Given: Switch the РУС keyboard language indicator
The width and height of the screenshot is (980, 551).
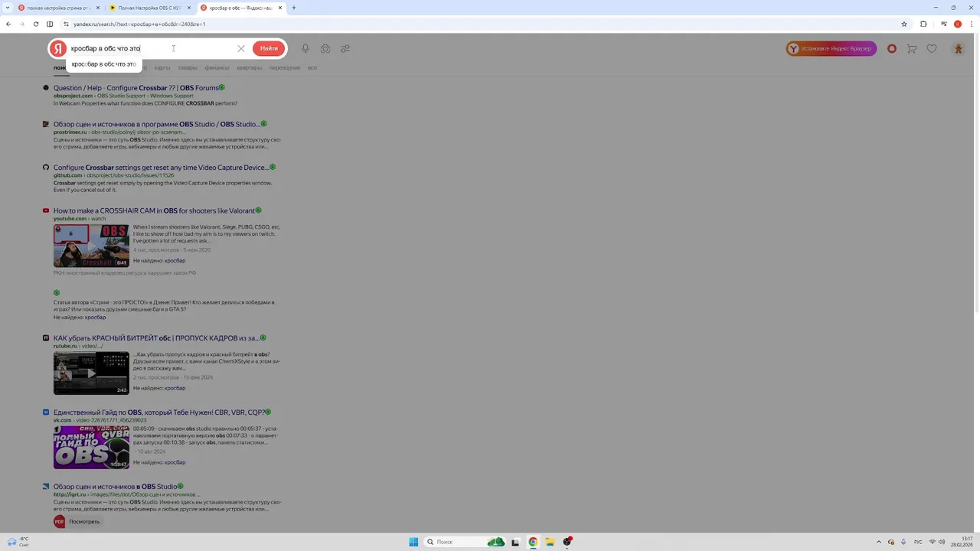Looking at the screenshot, I should (x=918, y=542).
